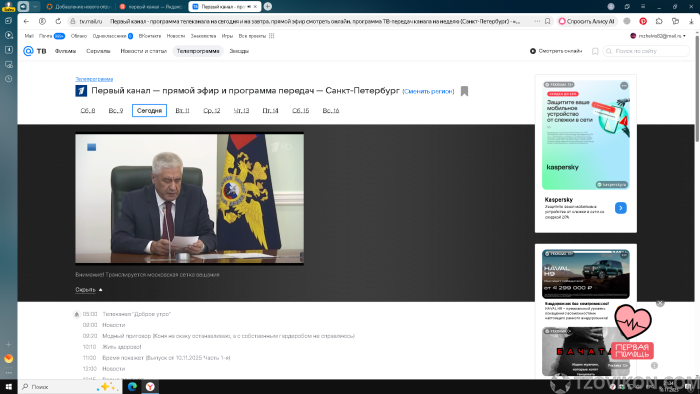Select the 'Чт, 13' date tab
Viewport: 700px width, 394px height.
242,110
